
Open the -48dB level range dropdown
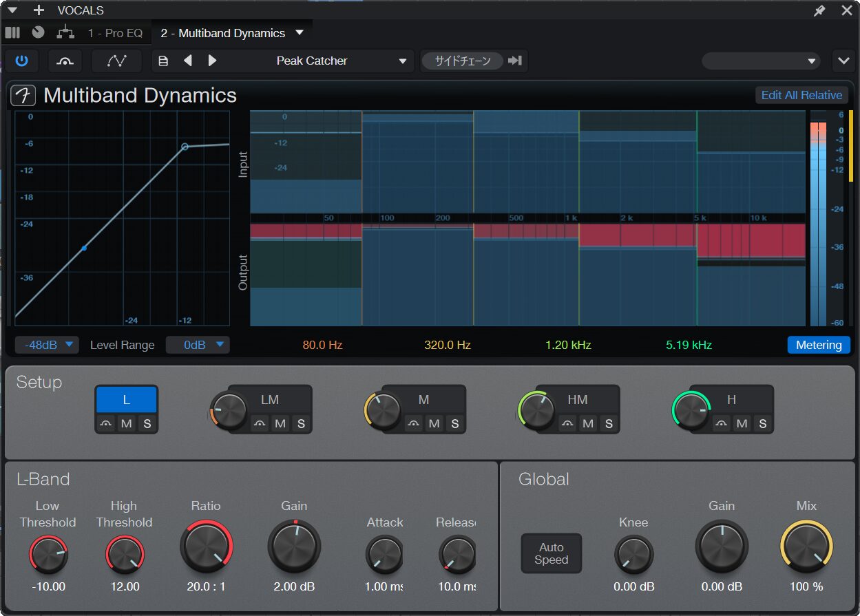[47, 345]
